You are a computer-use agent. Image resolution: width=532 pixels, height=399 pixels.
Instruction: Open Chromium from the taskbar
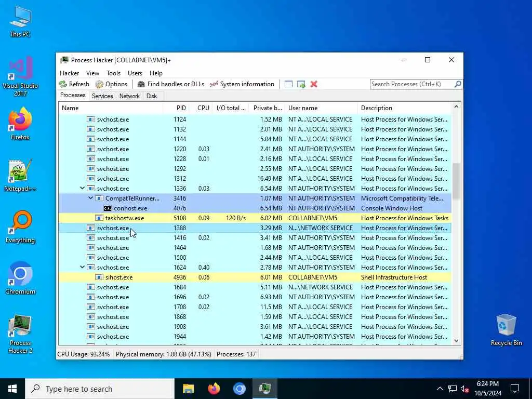(x=239, y=389)
